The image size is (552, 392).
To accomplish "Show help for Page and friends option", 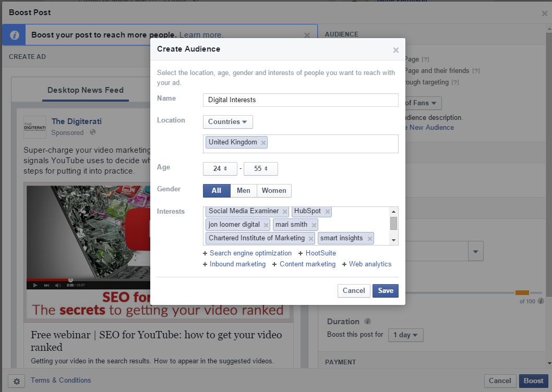I will tap(476, 71).
